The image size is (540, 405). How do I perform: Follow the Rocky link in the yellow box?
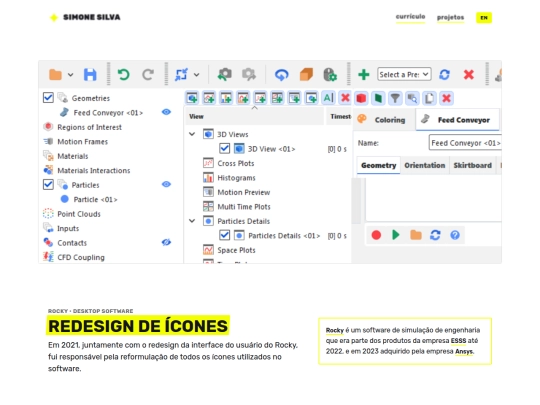click(x=335, y=330)
